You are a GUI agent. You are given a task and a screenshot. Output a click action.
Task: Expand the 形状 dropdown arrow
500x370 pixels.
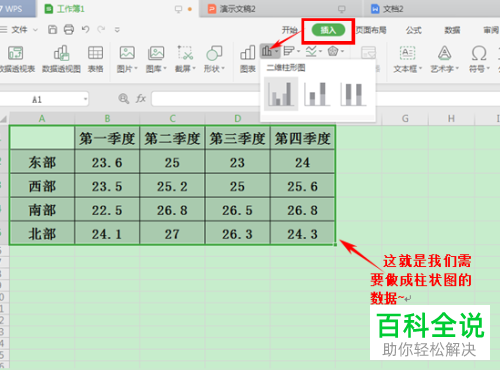[x=223, y=68]
